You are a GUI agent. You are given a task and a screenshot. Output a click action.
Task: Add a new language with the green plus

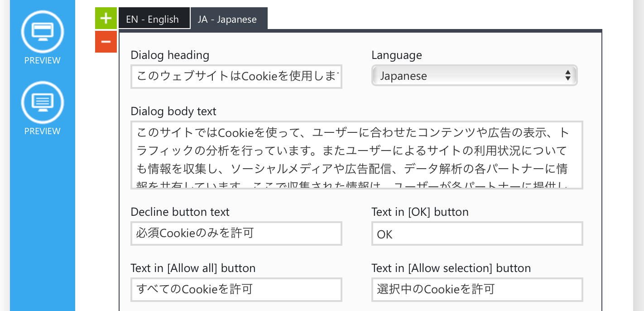click(x=106, y=19)
